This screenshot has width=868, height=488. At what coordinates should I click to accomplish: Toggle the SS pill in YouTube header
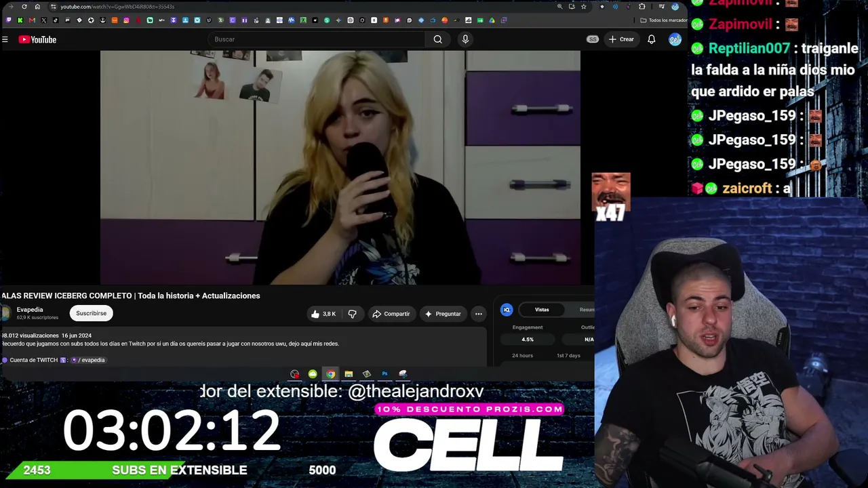tap(593, 39)
